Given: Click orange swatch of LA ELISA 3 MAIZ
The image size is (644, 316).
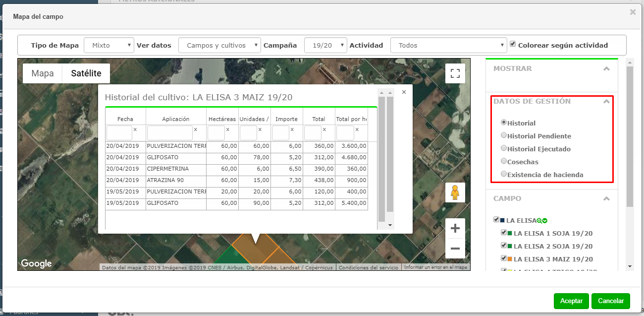Looking at the screenshot, I should coord(510,259).
